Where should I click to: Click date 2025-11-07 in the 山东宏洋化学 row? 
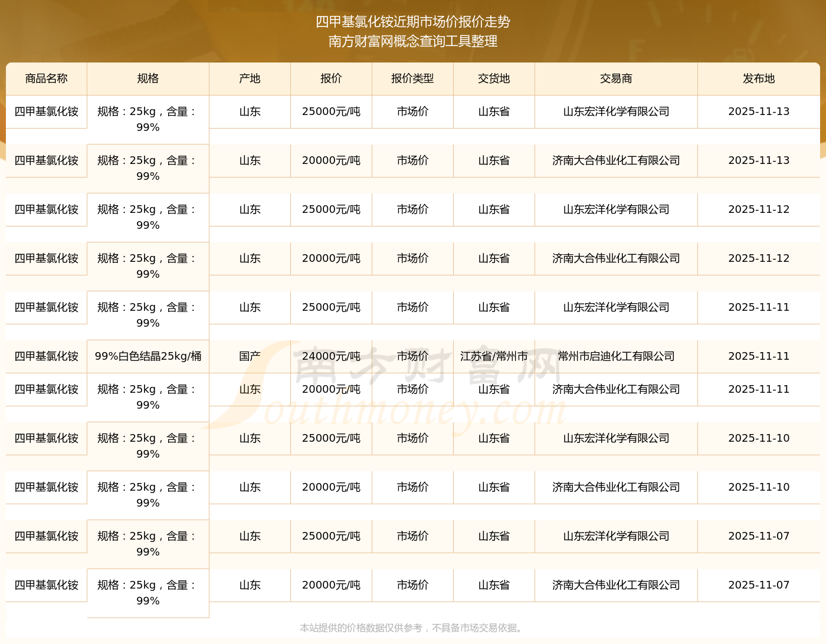tap(759, 536)
